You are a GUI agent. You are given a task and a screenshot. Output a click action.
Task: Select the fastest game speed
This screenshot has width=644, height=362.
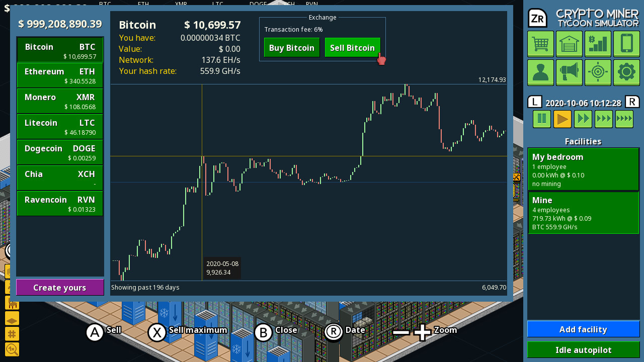point(624,119)
